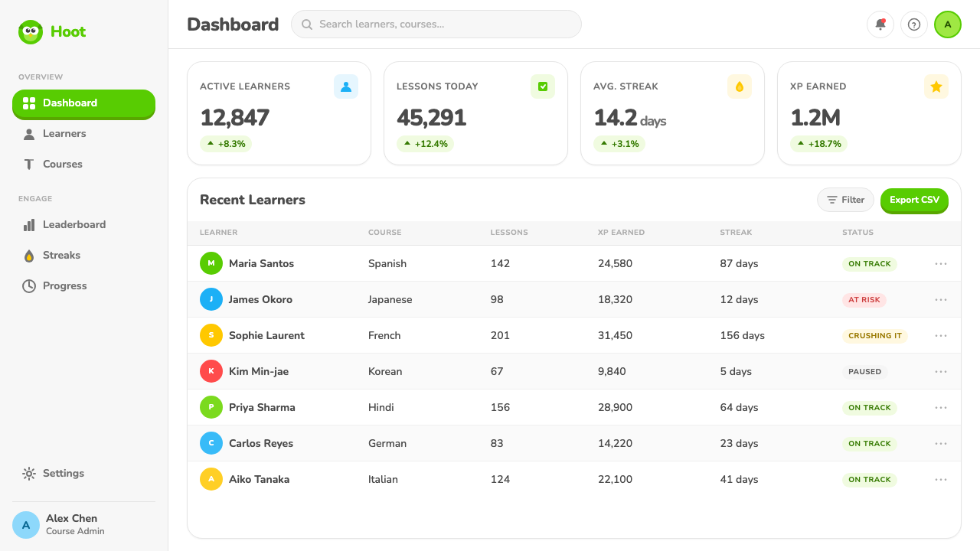Click the magnifier icon in search
Screen dimensions: 980x551
[307, 24]
